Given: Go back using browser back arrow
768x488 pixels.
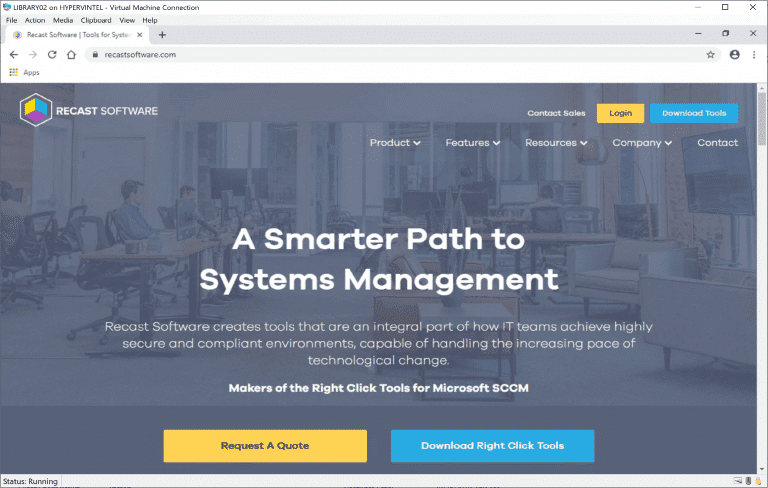Looking at the screenshot, I should click(x=13, y=55).
